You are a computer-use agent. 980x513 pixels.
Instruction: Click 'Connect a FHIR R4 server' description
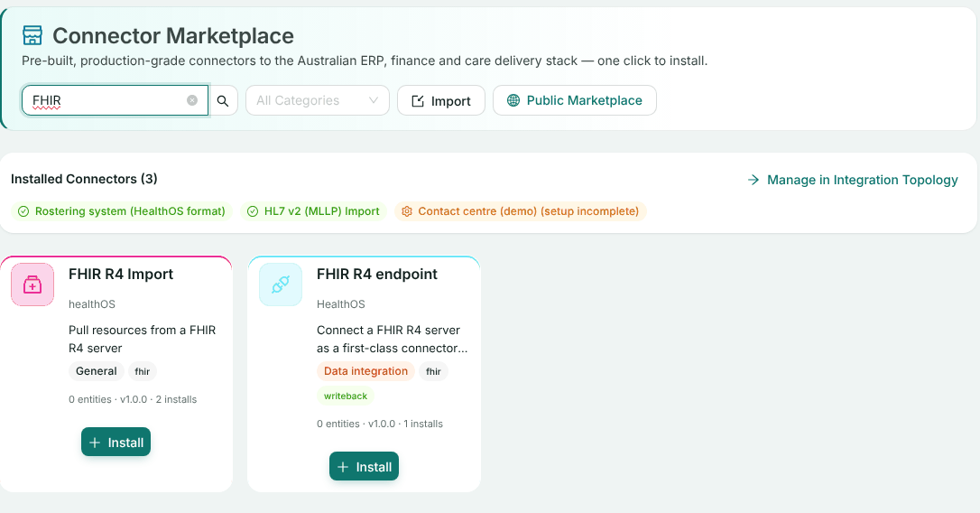392,339
